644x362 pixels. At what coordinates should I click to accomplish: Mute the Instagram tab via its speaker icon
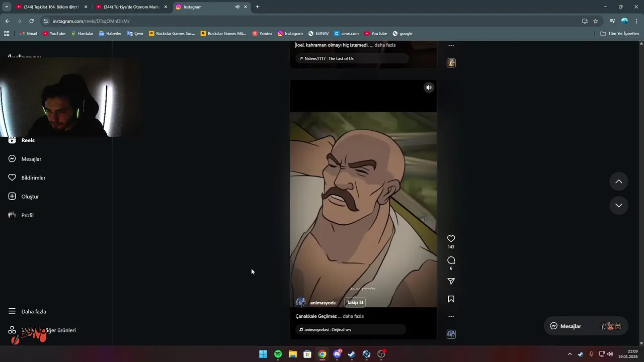point(237,7)
